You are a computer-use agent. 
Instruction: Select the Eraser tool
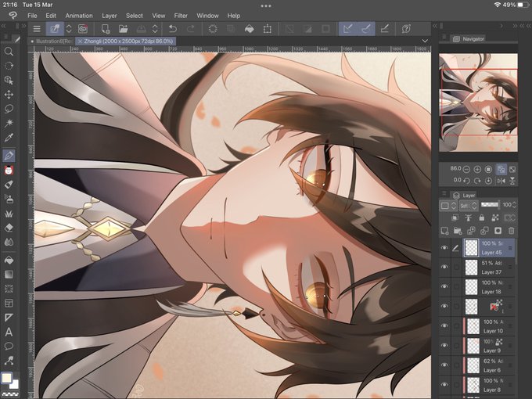point(9,228)
